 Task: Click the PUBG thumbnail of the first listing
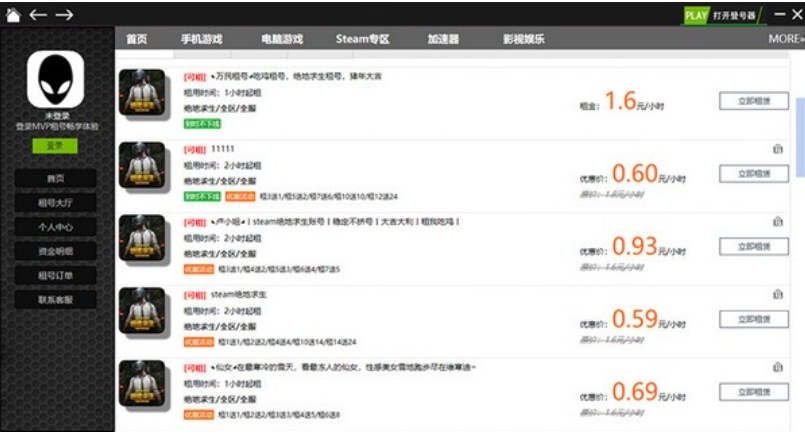coord(141,94)
